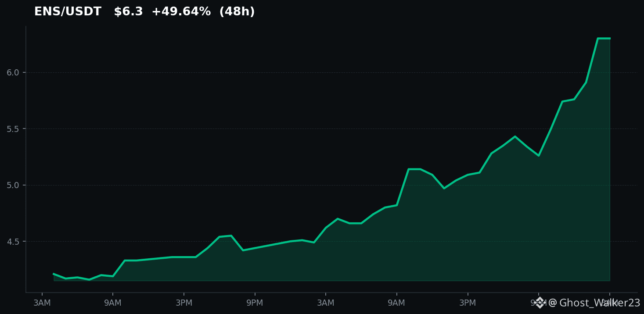
Task: Click the (48h) timeframe label
Action: (237, 12)
